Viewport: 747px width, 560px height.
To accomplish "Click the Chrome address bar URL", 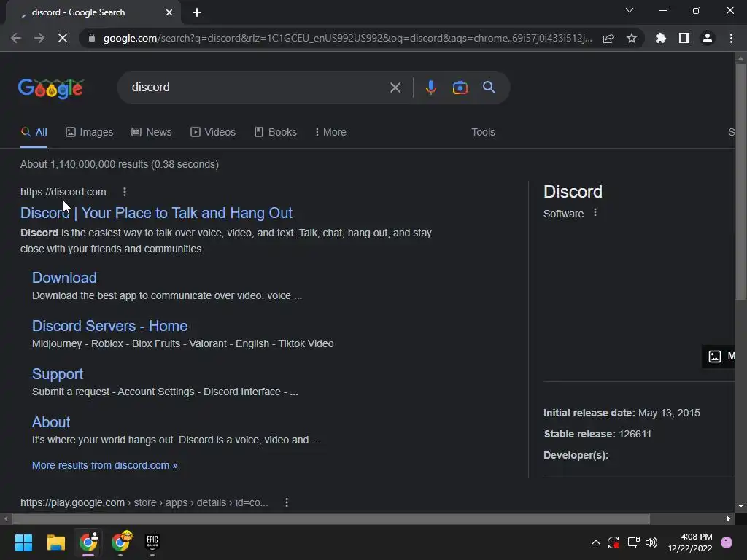I will [348, 38].
